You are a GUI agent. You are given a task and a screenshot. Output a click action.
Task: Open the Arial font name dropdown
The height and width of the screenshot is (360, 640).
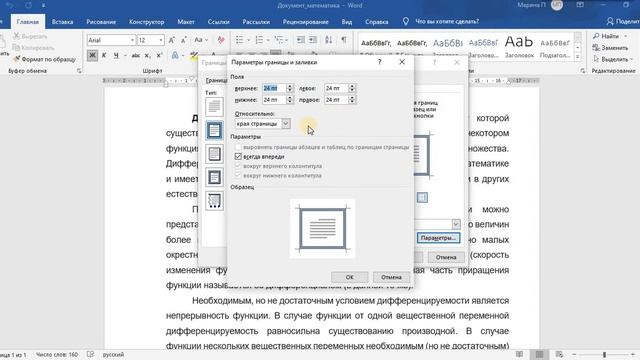tap(132, 40)
